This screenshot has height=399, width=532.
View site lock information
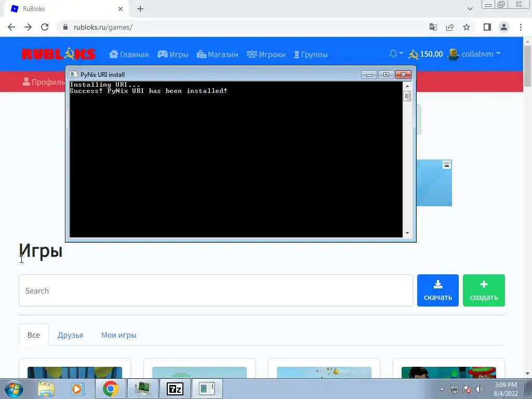(x=65, y=27)
